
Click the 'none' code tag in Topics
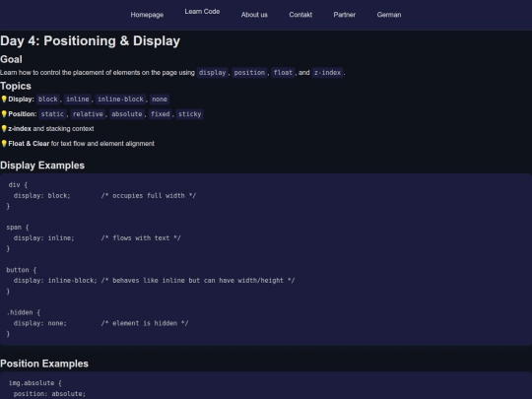160,100
